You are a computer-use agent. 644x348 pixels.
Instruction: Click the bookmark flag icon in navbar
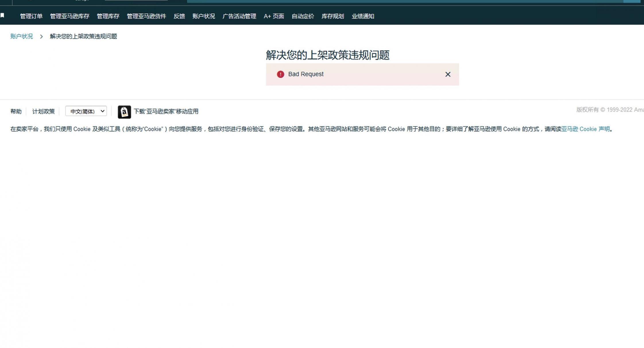pyautogui.click(x=2, y=15)
